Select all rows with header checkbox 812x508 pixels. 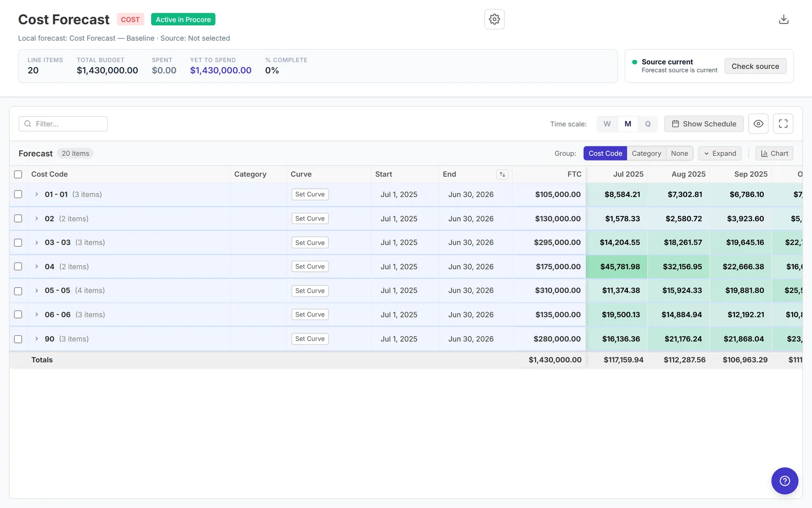click(x=18, y=174)
